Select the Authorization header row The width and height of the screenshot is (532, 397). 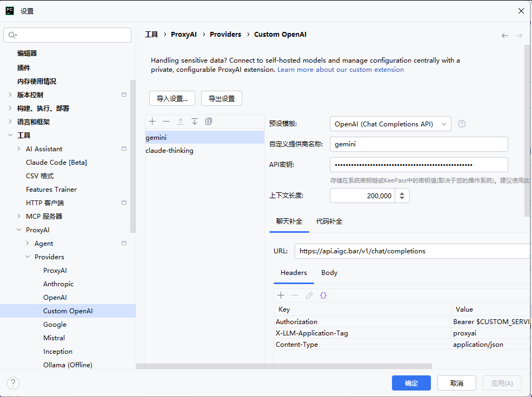click(401, 322)
